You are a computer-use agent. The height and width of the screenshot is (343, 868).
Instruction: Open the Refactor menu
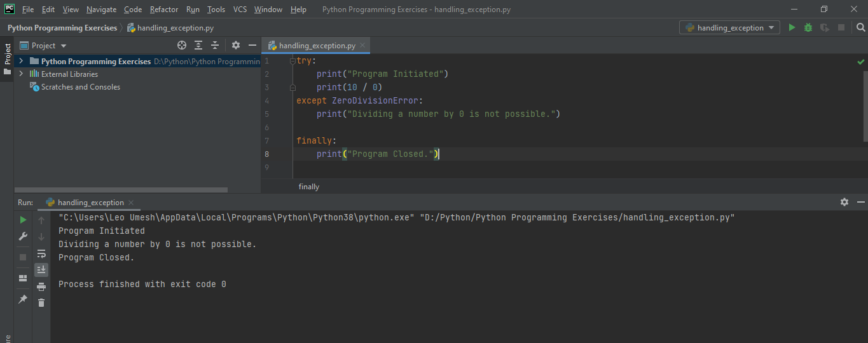[164, 10]
